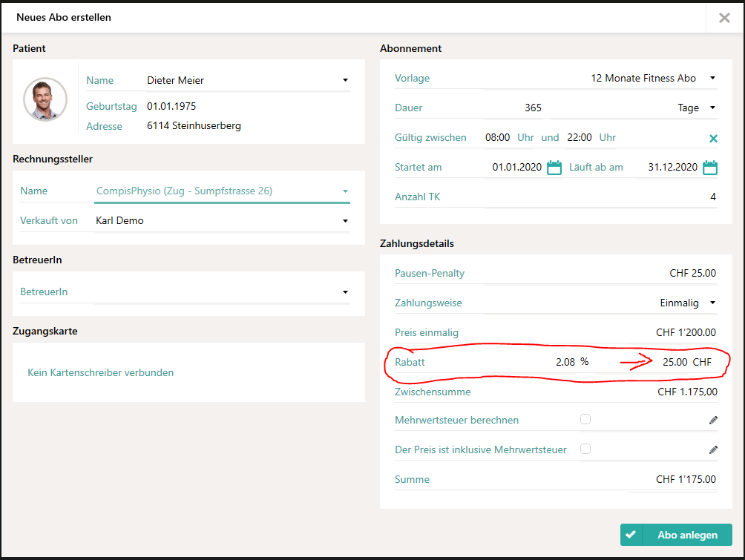
Task: Open the Startet am calendar picker
Action: pyautogui.click(x=554, y=167)
